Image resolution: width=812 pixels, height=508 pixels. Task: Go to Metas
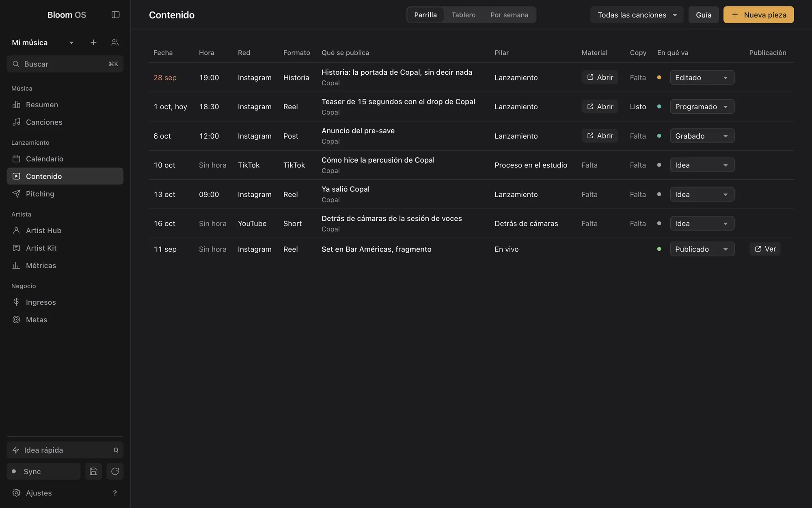coord(65,319)
